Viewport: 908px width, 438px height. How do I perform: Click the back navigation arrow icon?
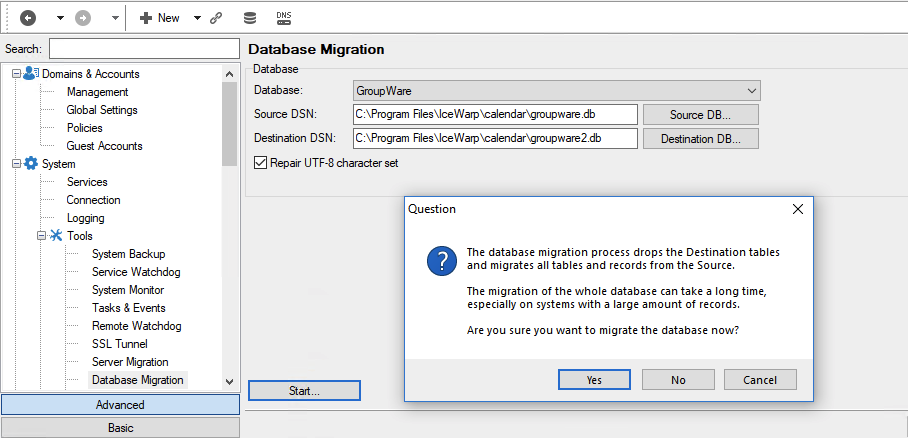tap(28, 18)
